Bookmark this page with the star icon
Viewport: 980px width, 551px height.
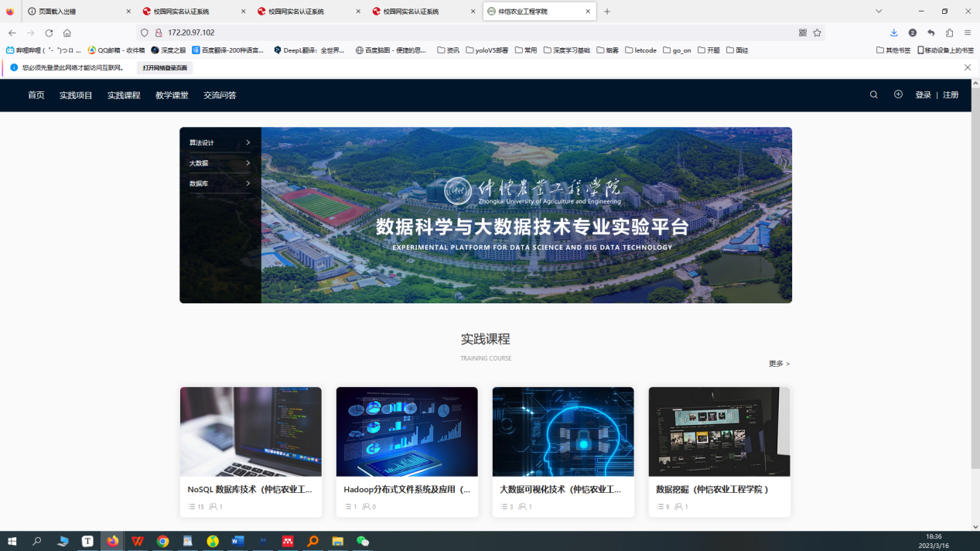[x=817, y=33]
